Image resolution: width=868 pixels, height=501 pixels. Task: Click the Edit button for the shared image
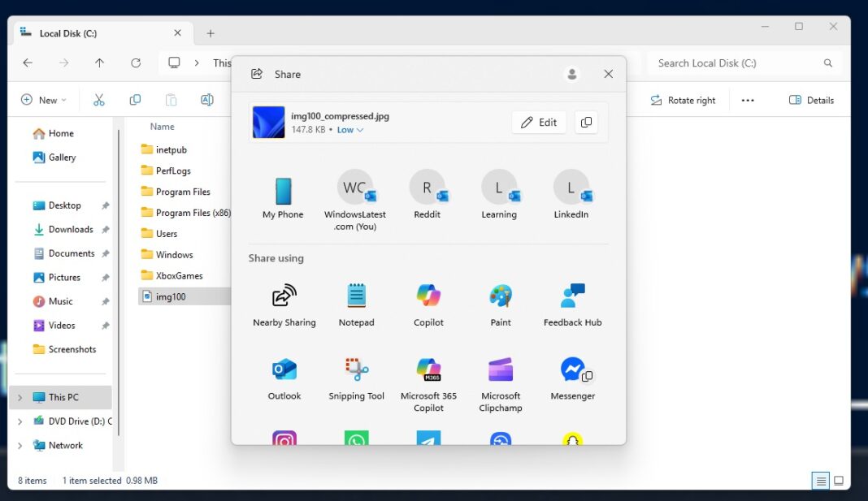[538, 122]
